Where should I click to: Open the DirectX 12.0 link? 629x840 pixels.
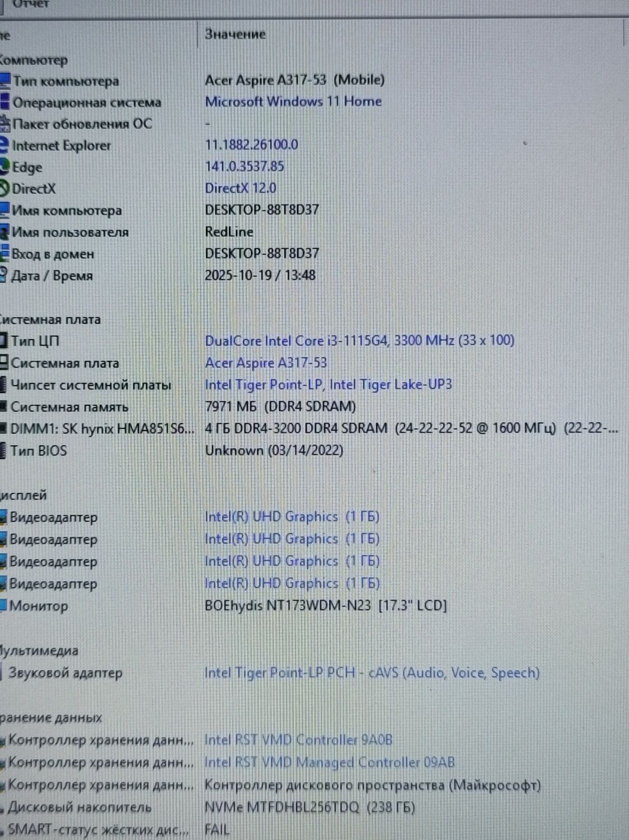point(241,188)
